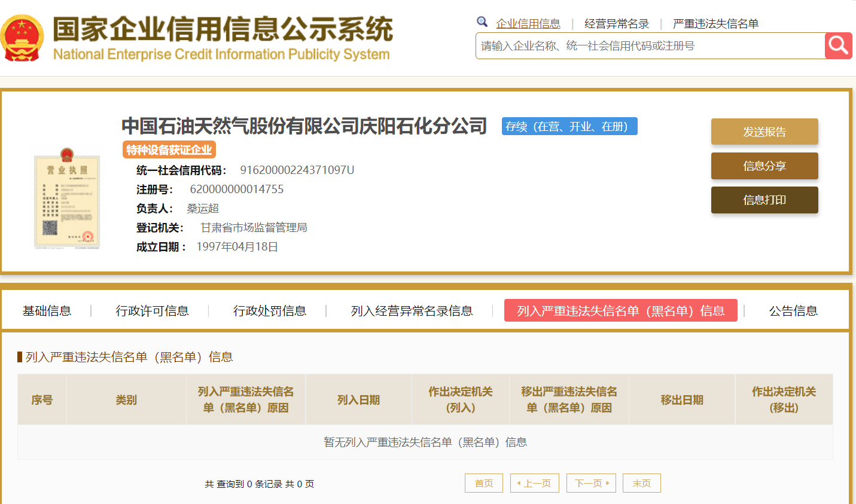Click the 列入日期 column header
The height and width of the screenshot is (504, 856).
point(359,399)
